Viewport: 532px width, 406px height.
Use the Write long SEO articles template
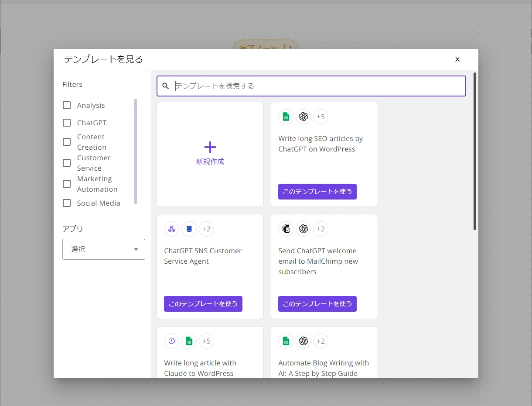317,192
